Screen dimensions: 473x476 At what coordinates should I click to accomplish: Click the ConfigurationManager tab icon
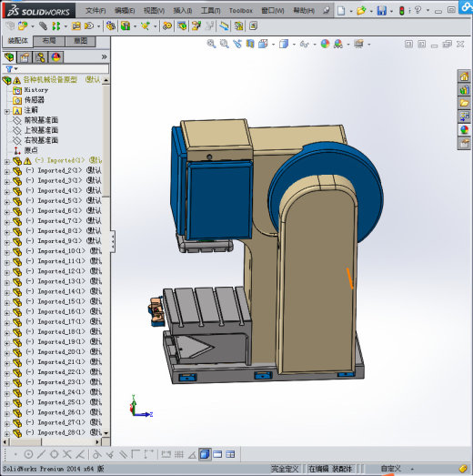click(x=40, y=57)
